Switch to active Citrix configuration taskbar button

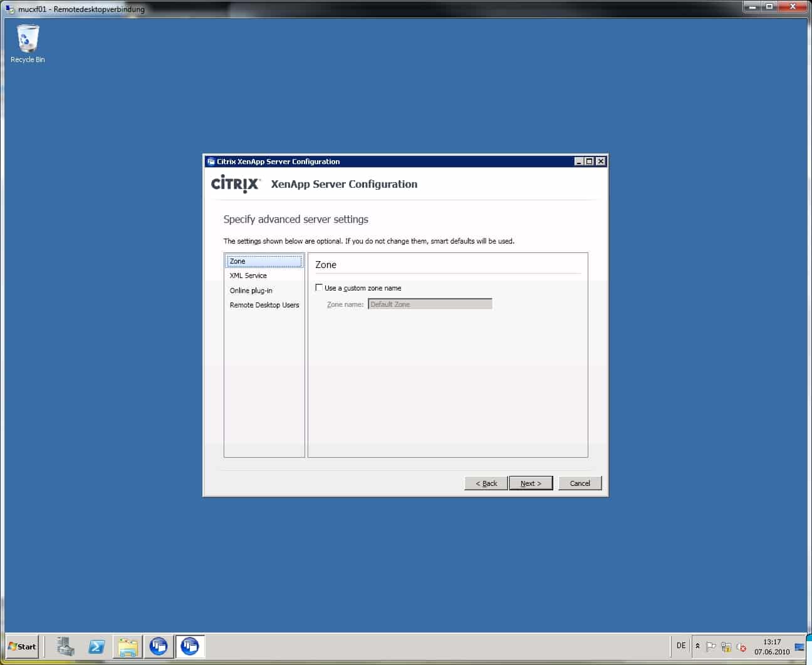coord(190,646)
